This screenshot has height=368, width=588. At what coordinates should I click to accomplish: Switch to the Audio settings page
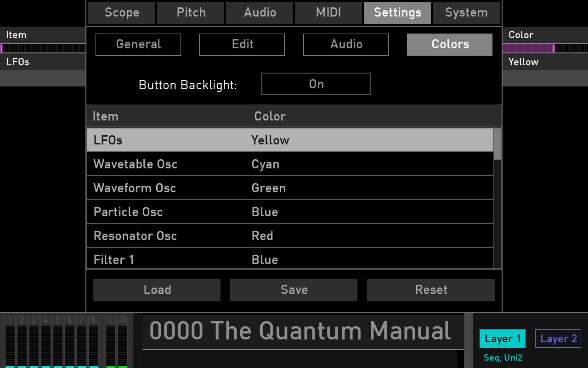point(345,44)
